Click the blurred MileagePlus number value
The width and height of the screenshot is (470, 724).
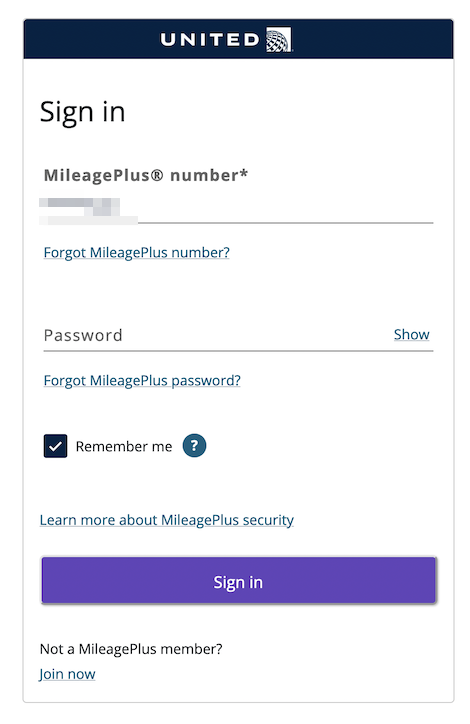(88, 211)
